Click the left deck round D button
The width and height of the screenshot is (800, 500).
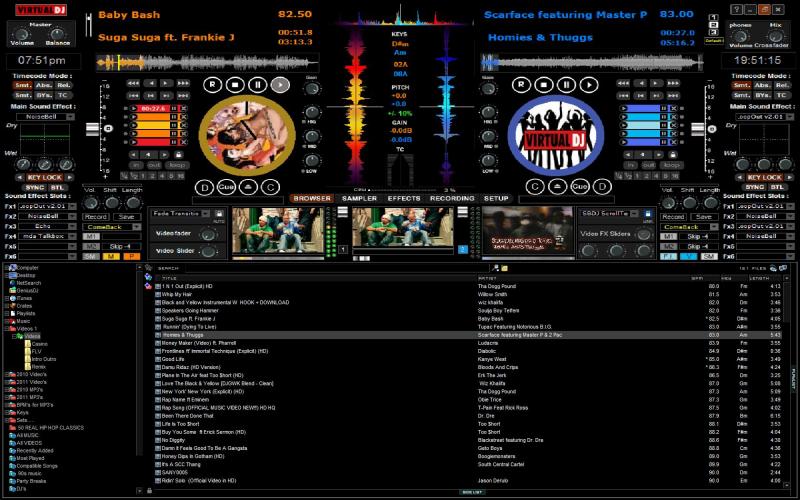pyautogui.click(x=204, y=187)
